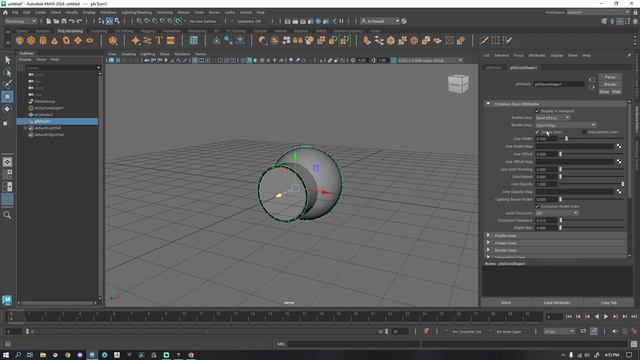
Task: Click the Snap to Grids icon
Action: click(139, 21)
